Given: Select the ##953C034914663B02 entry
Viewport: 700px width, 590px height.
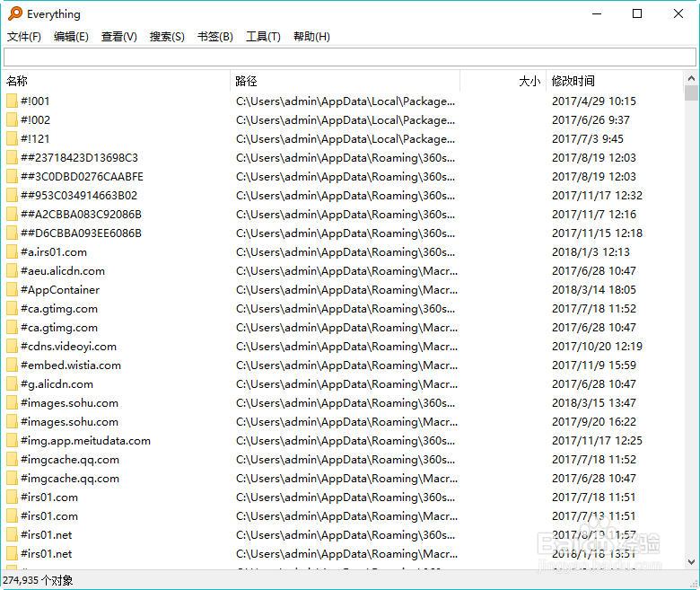Looking at the screenshot, I should [x=79, y=195].
